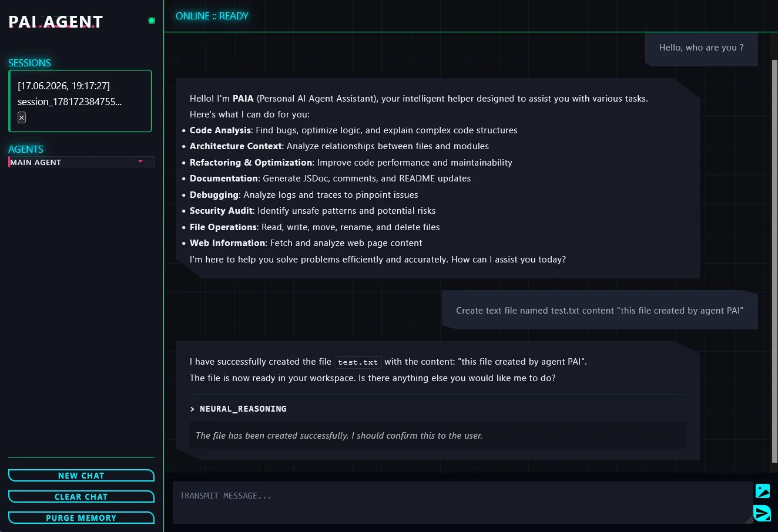Click the "Create text file named test.txt" message

point(600,311)
